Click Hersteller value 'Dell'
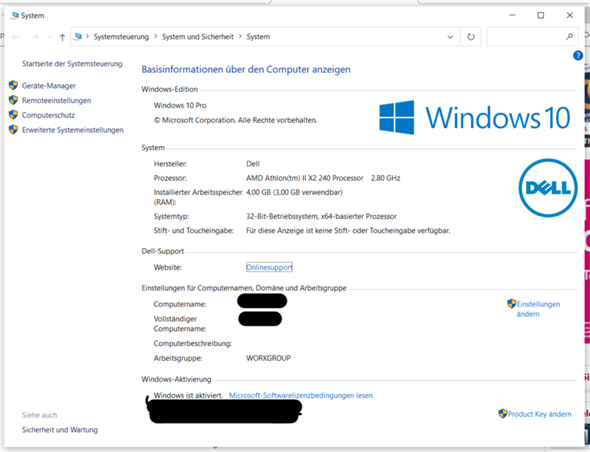Viewport: 590px width, 452px height. tap(253, 164)
